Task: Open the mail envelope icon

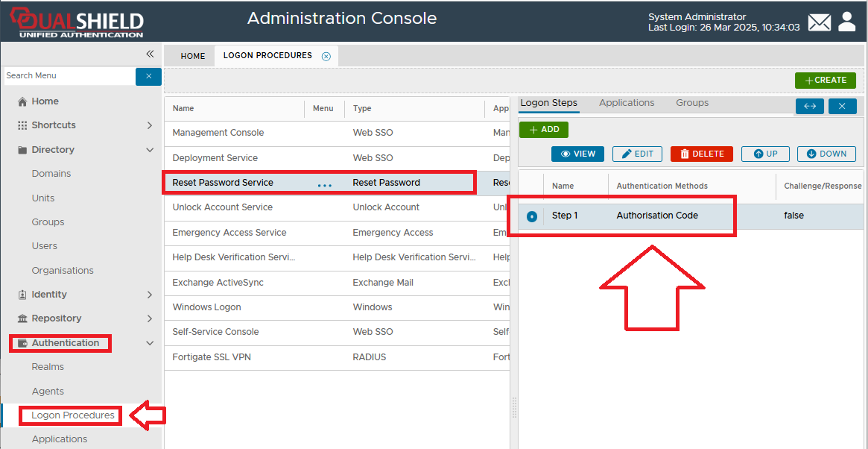Action: (819, 22)
